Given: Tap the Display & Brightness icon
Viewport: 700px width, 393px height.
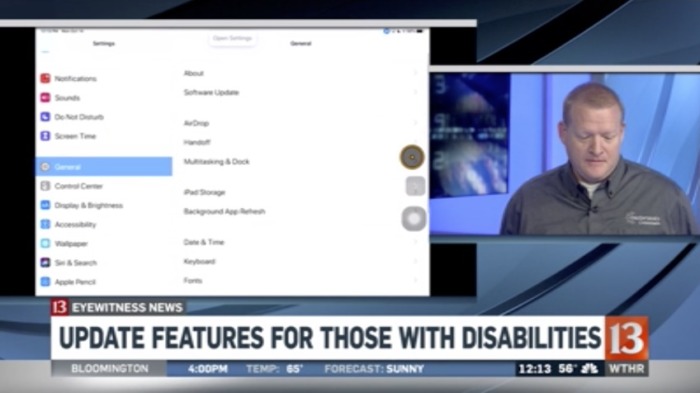Looking at the screenshot, I should (x=45, y=205).
